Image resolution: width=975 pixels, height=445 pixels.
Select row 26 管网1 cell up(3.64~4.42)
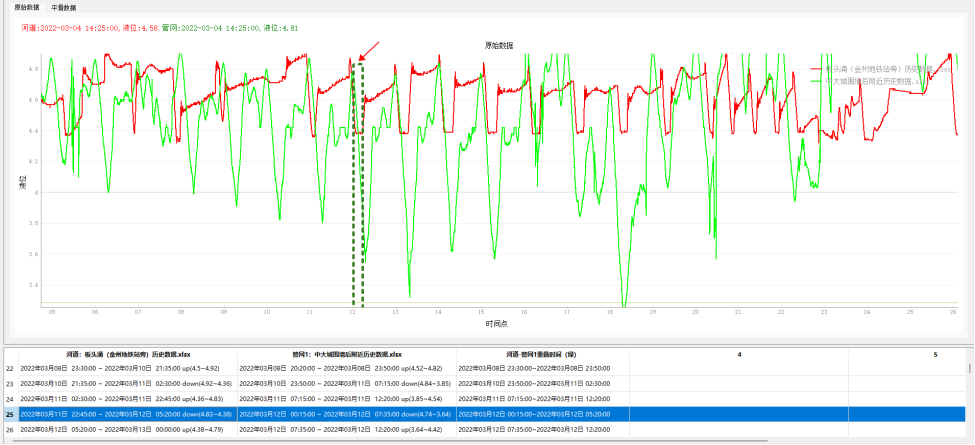[347, 429]
